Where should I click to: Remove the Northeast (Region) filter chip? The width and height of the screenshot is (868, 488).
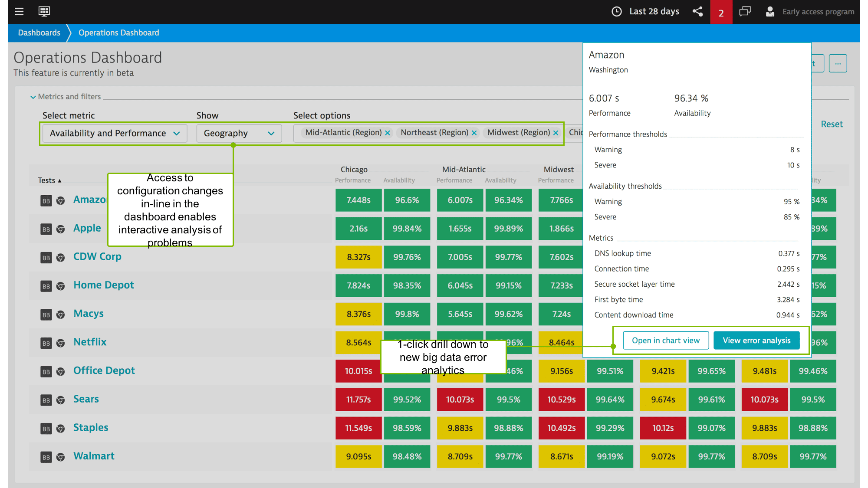point(474,133)
